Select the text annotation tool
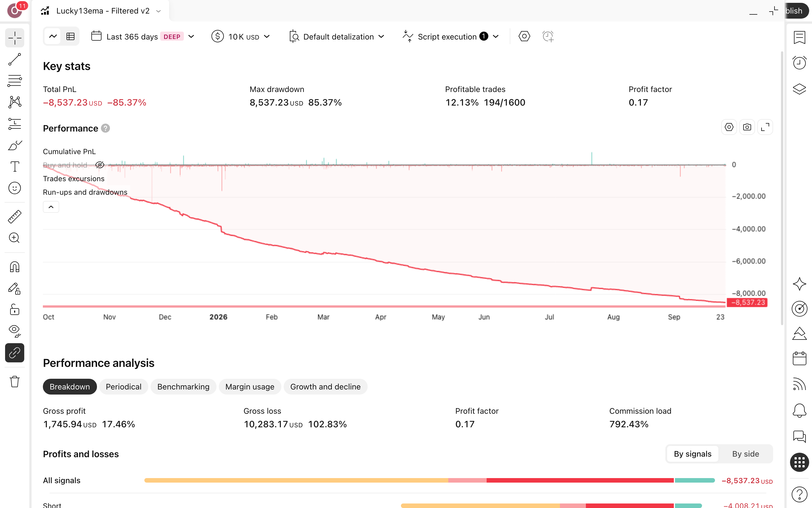This screenshot has width=812, height=508. tap(15, 166)
